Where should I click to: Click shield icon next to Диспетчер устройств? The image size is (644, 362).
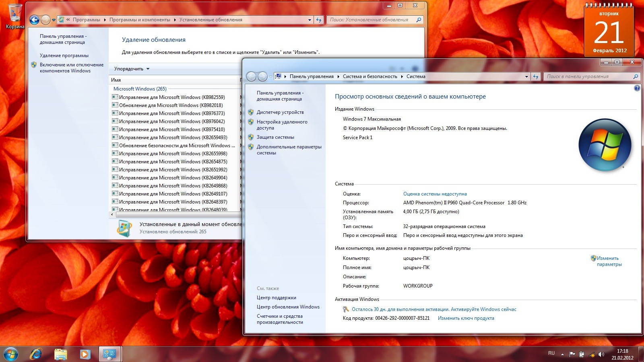point(251,112)
